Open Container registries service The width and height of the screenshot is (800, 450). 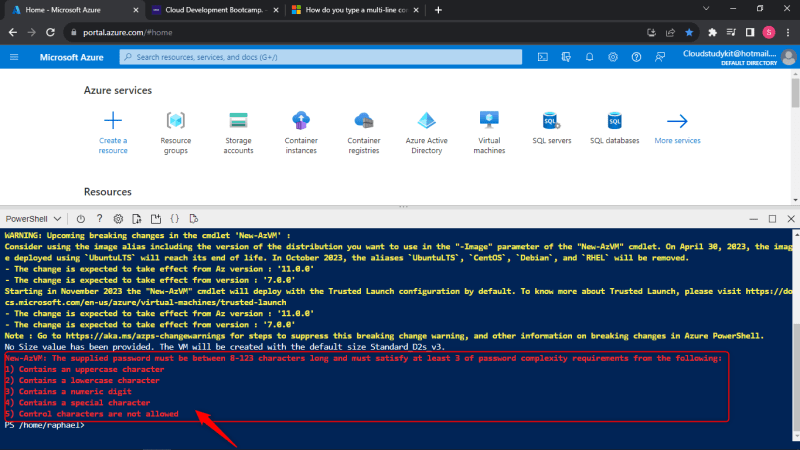pos(364,133)
